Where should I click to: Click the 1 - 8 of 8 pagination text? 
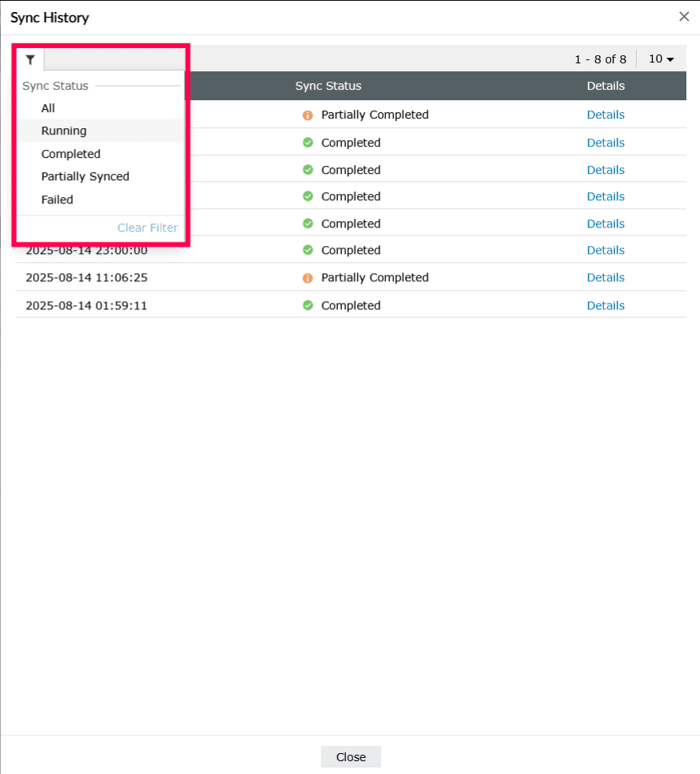click(x=600, y=59)
